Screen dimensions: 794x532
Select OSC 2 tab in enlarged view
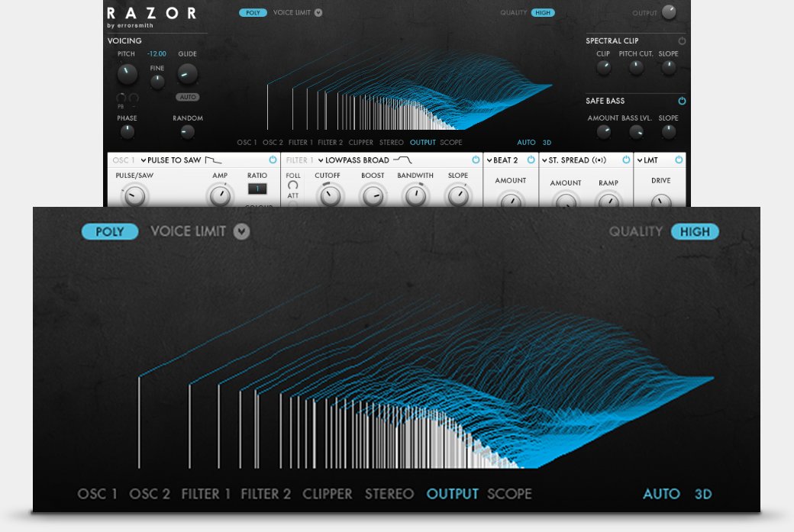[x=150, y=494]
